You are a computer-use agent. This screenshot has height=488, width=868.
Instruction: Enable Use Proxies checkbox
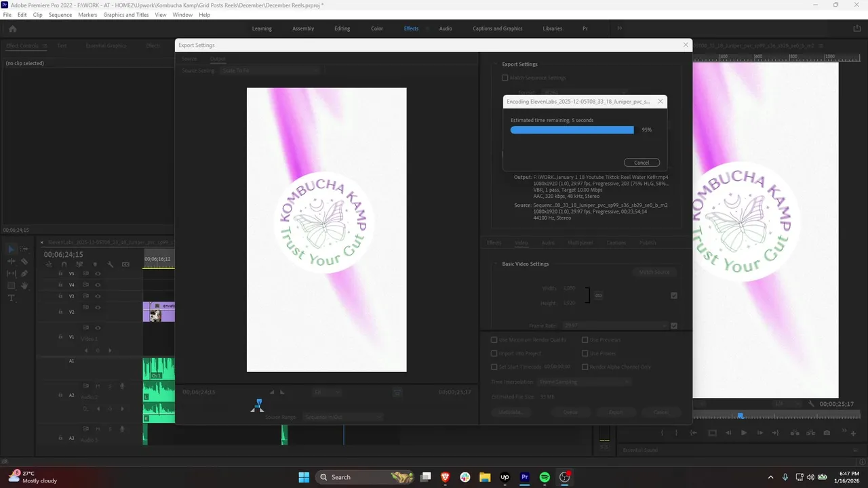pyautogui.click(x=585, y=353)
